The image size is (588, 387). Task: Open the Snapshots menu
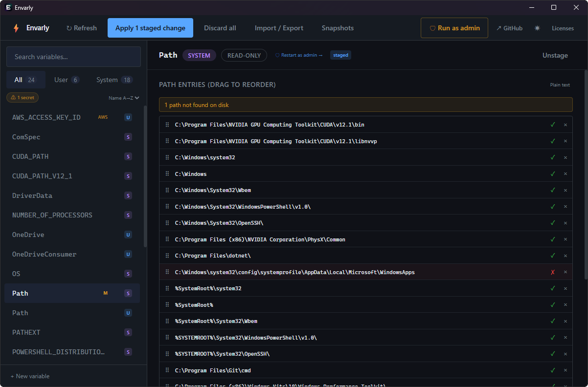point(338,28)
